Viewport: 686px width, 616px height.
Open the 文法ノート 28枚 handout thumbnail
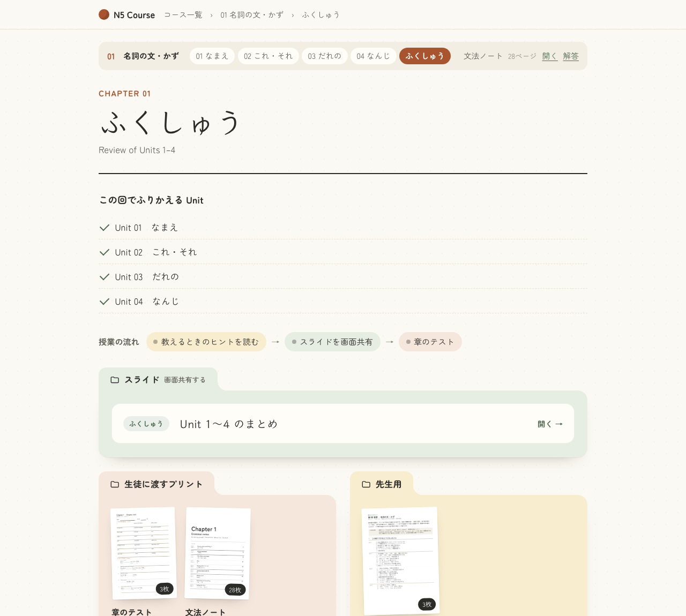click(218, 553)
